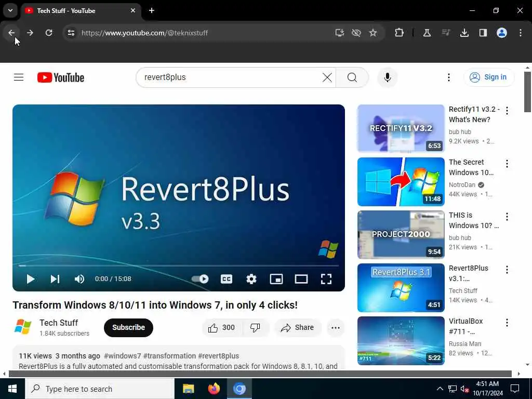The width and height of the screenshot is (532, 399).
Task: Search with your voice microphone
Action: pyautogui.click(x=387, y=77)
